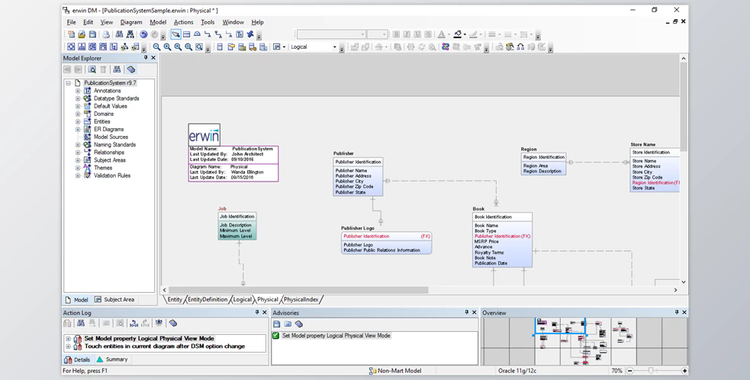
Task: Click the font color 'A' icon
Action: [x=441, y=34]
